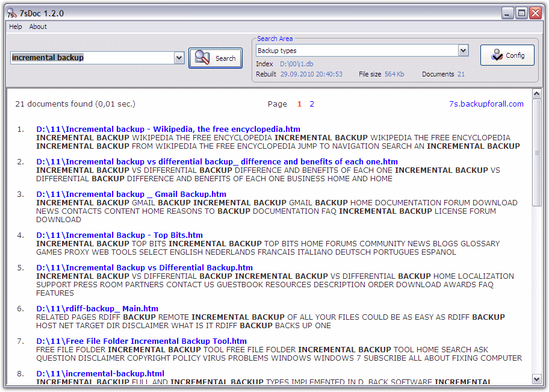This screenshot has height=392, width=549.
Task: Click the Search button
Action: point(216,58)
